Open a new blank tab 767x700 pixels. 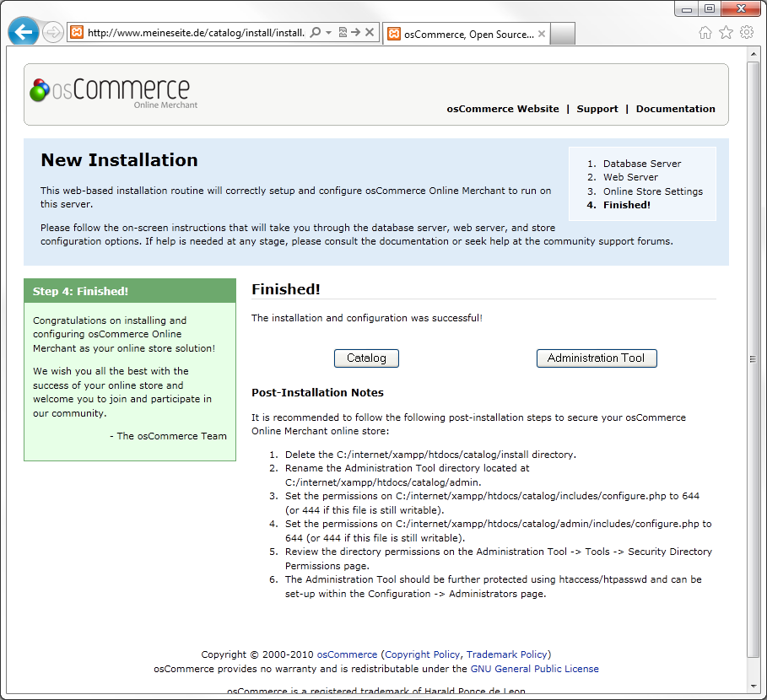[x=563, y=35]
